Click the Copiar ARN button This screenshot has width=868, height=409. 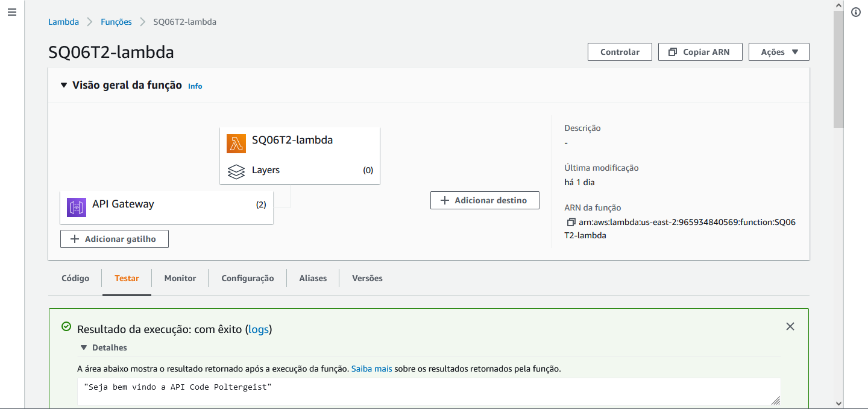click(x=700, y=52)
